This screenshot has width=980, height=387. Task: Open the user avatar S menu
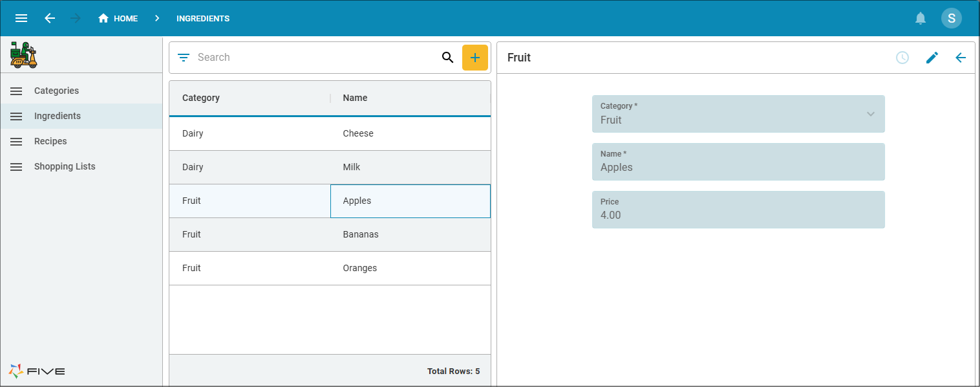coord(951,18)
